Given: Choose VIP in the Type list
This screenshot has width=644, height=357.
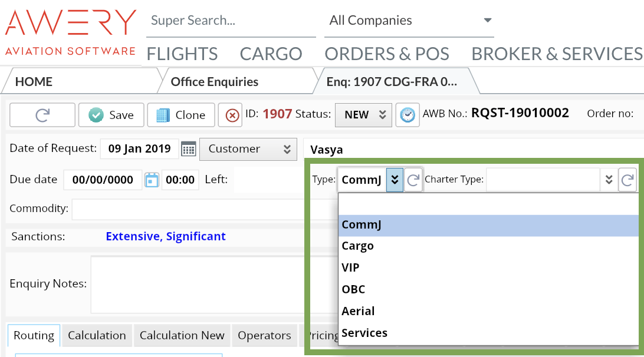Looking at the screenshot, I should 351,267.
